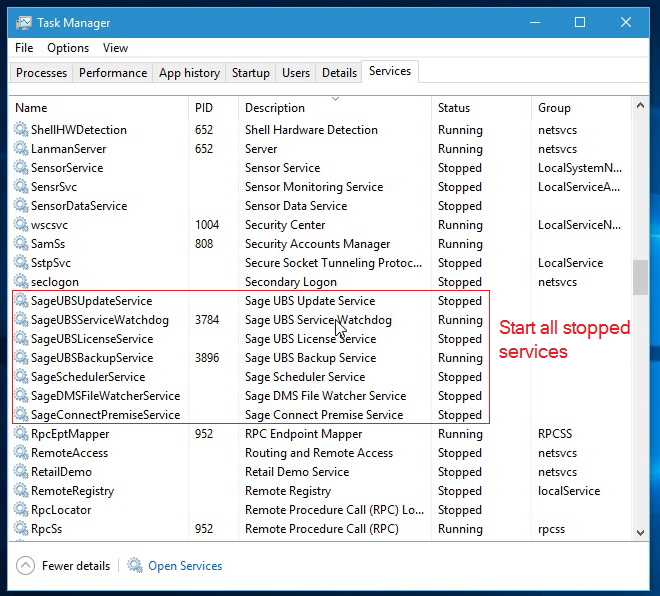Click the gear icon beside SageUBSLicenseService

point(21,338)
